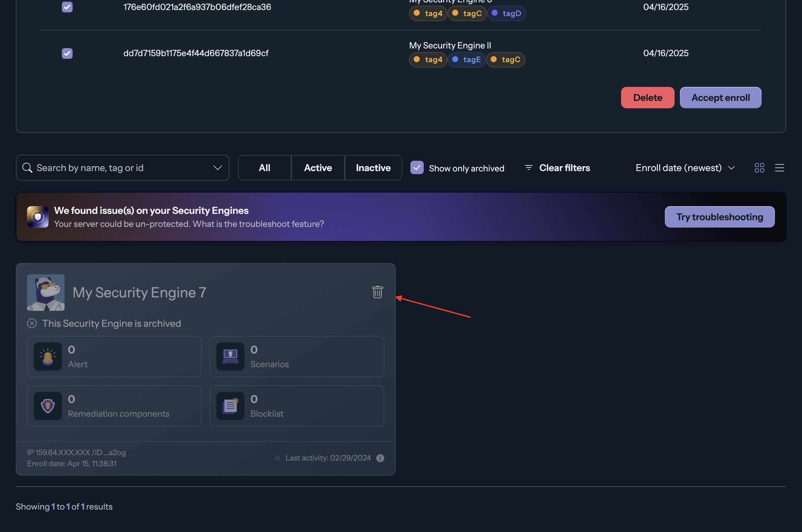The image size is (802, 532).
Task: Click the Remediation components shield icon
Action: tap(48, 406)
